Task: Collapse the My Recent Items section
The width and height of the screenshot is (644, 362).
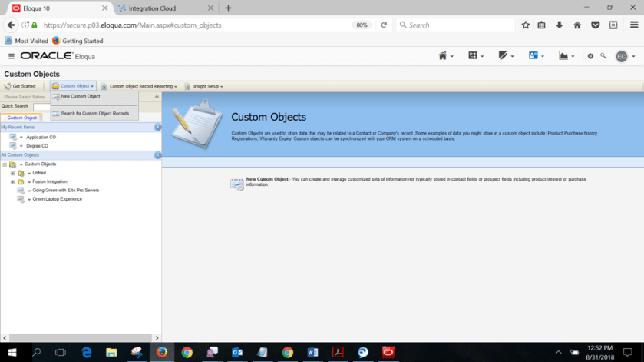Action: pos(157,127)
